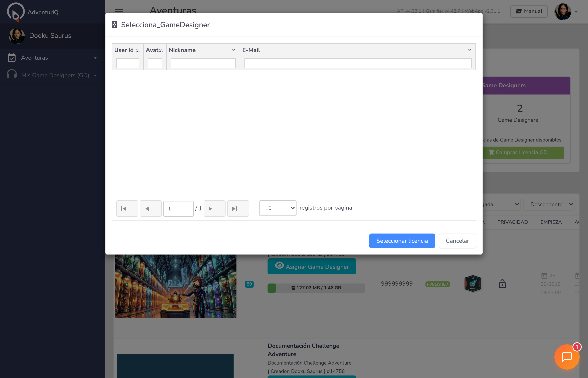Expand the Aventuras sidebar menu
The image size is (588, 378).
tap(95, 58)
